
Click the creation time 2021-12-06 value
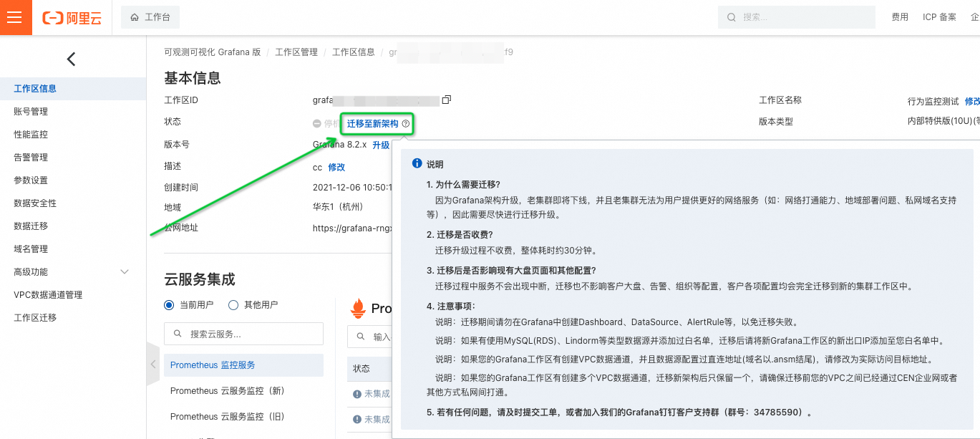coord(352,187)
